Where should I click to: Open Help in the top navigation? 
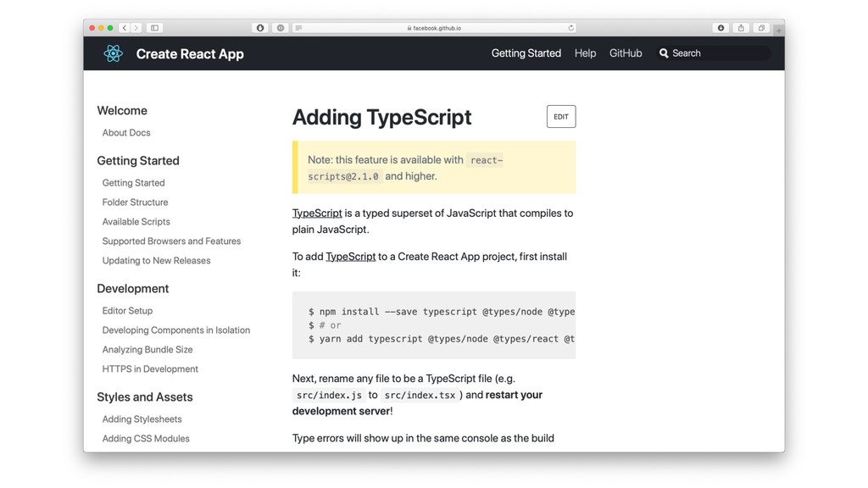(x=585, y=53)
